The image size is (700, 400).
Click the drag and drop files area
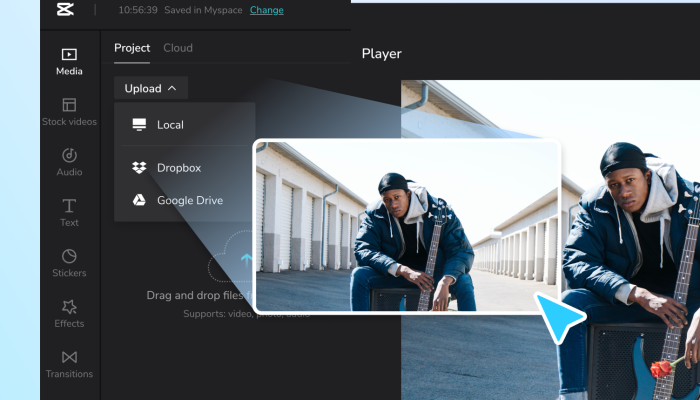click(x=198, y=296)
